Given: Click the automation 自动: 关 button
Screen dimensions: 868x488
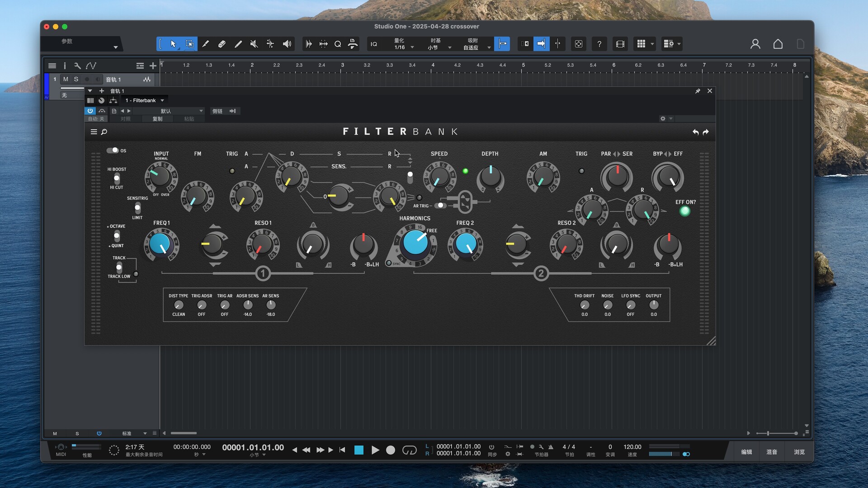Looking at the screenshot, I should (96, 119).
